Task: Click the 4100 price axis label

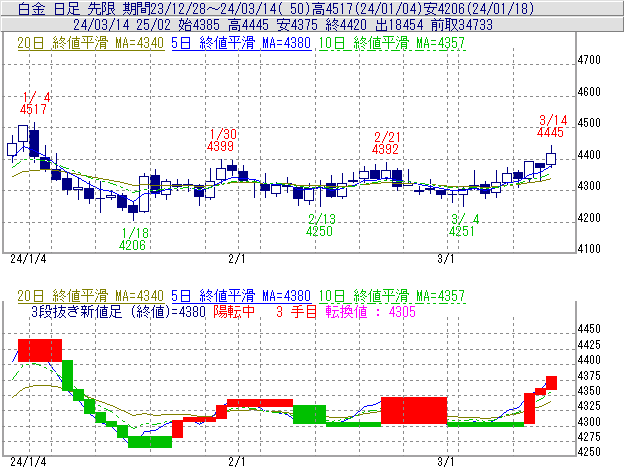Action: 589,249
